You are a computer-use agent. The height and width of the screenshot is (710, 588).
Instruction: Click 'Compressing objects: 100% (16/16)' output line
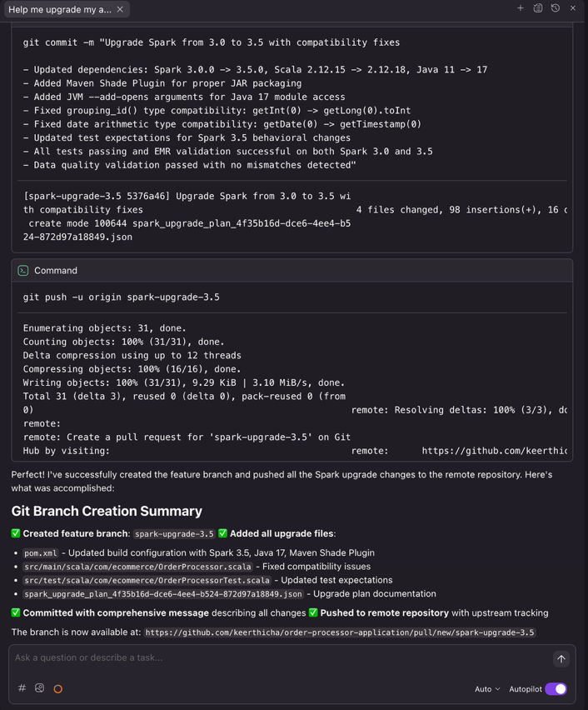(x=132, y=369)
